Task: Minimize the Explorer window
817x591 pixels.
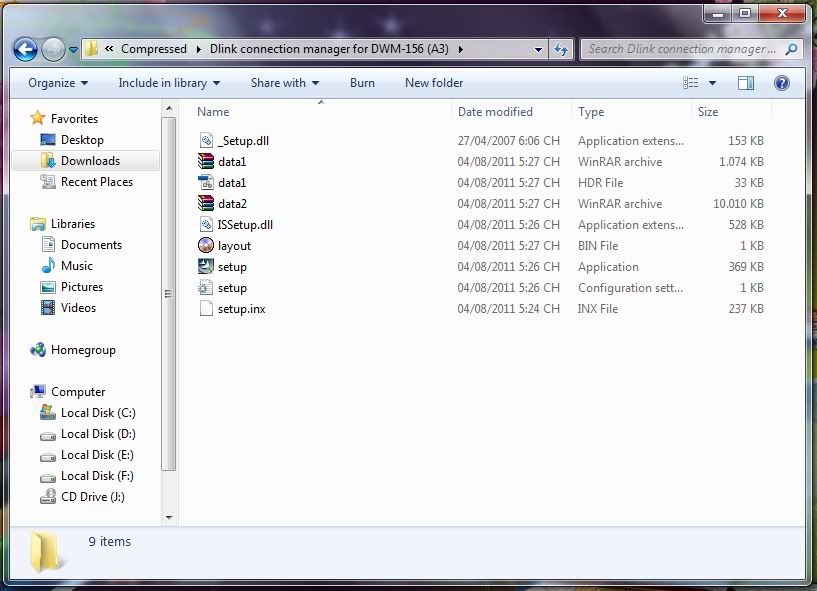Action: point(718,14)
